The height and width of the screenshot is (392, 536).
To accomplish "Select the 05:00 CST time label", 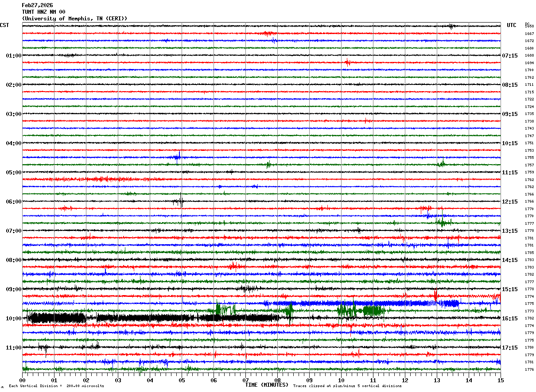I will 14,173.
